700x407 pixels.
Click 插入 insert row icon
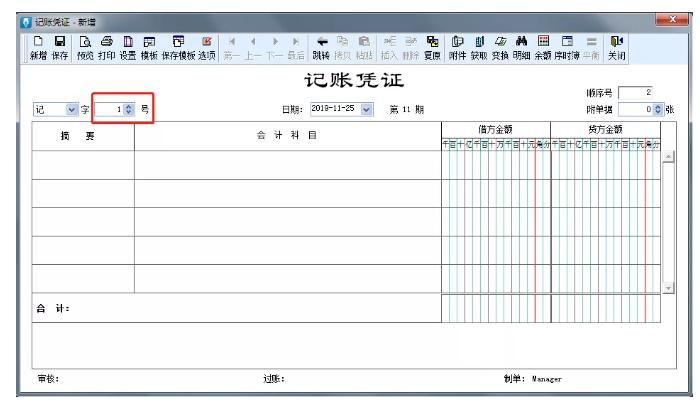[389, 48]
